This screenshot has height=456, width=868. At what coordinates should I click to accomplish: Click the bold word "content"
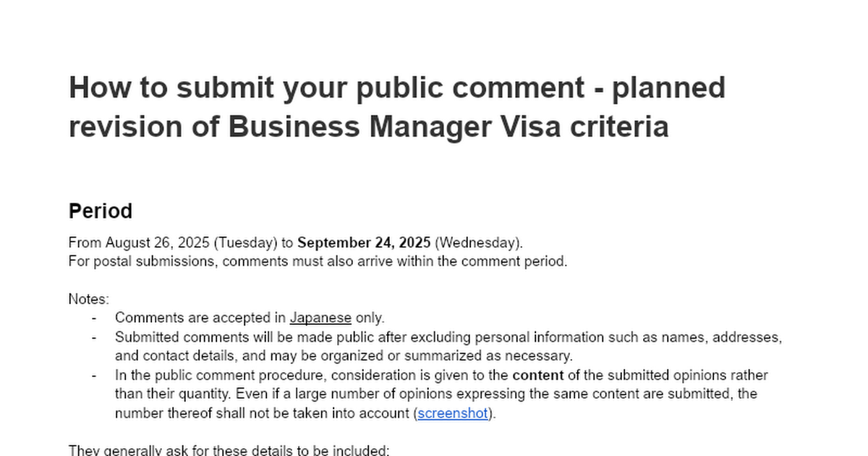pyautogui.click(x=537, y=375)
